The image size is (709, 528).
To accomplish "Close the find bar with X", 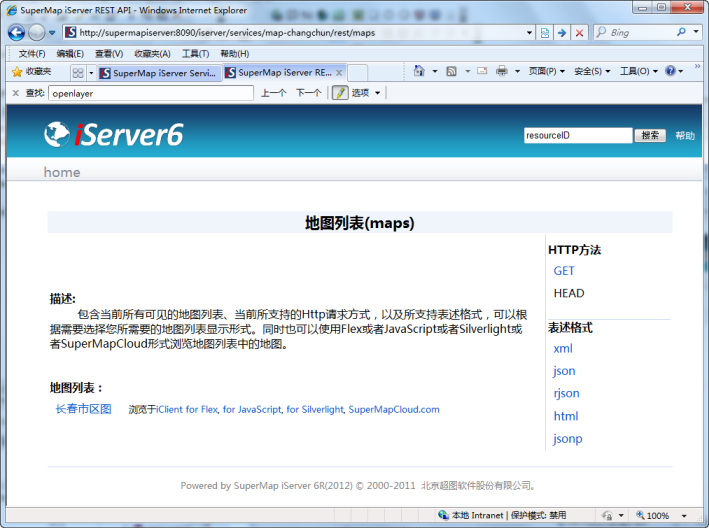I will (15, 93).
